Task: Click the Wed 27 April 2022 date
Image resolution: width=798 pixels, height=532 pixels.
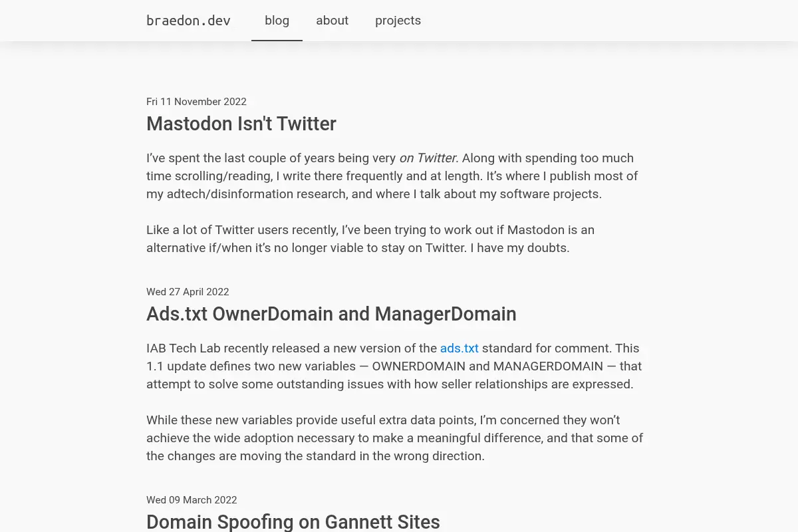Action: pos(188,292)
